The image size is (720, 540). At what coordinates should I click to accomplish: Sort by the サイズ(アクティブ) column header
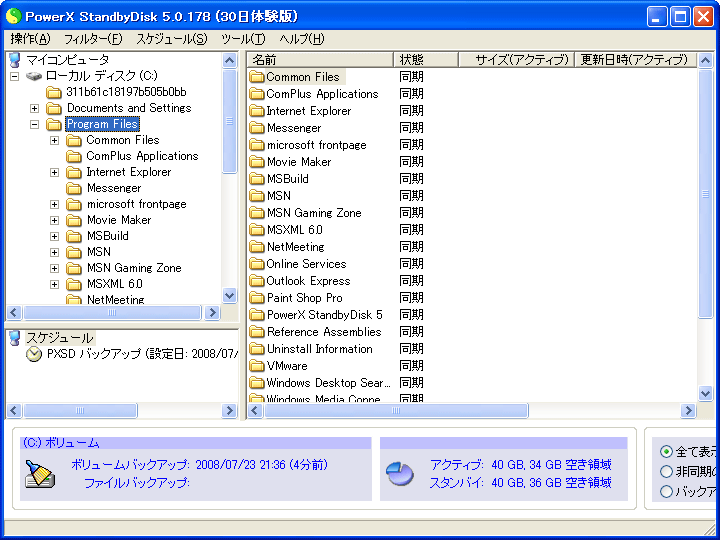[x=516, y=60]
